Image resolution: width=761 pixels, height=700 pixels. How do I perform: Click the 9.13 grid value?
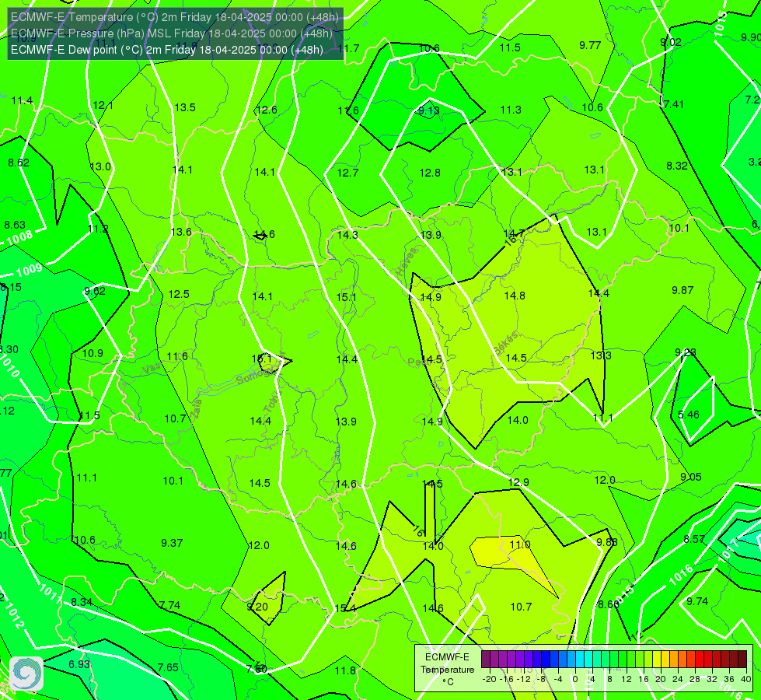click(428, 110)
